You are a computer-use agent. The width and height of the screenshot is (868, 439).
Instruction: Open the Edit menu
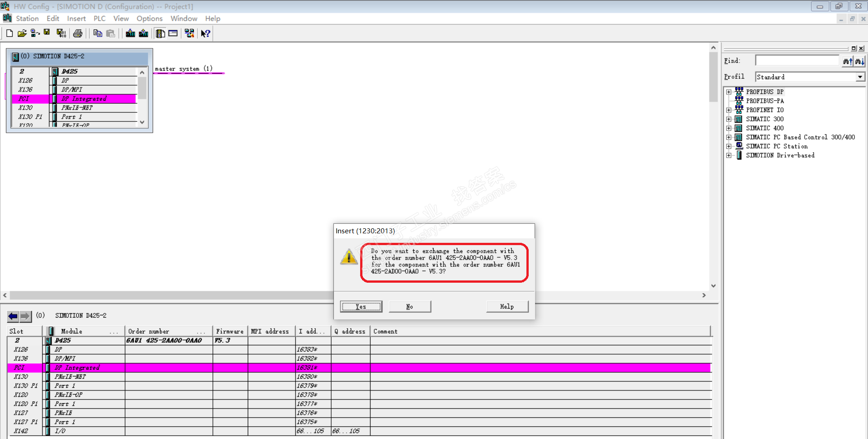point(53,19)
